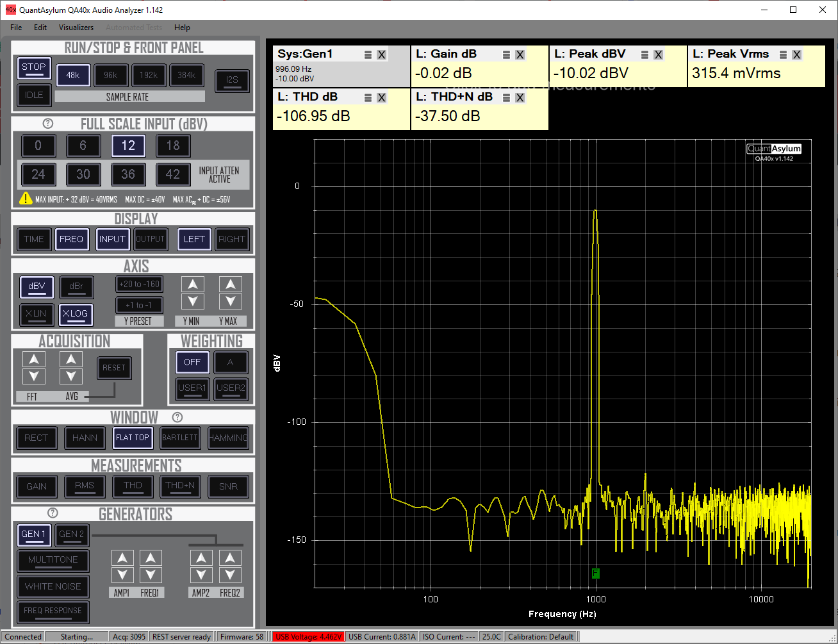Close the L: THD dB tile

[382, 98]
